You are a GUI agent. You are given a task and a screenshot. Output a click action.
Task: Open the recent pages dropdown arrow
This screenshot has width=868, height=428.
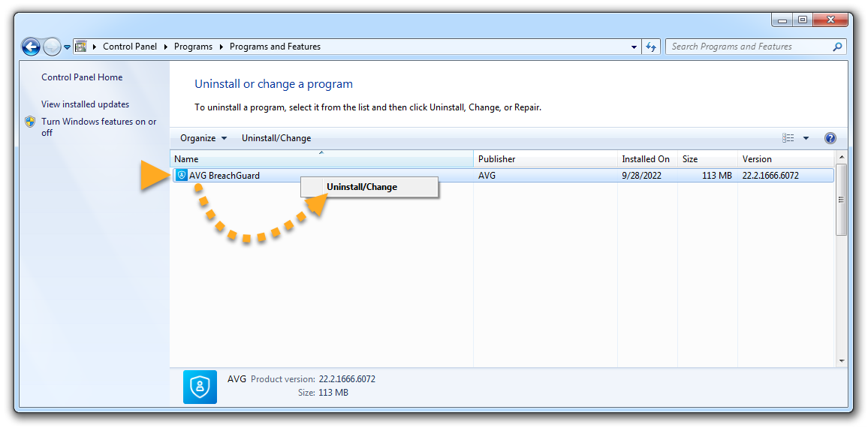point(68,47)
